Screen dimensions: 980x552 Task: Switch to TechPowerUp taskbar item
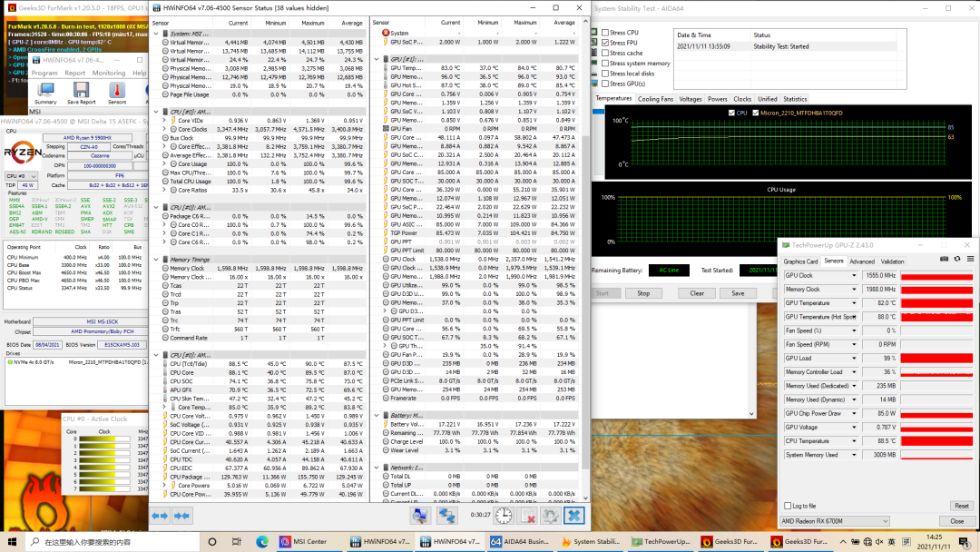pyautogui.click(x=661, y=541)
